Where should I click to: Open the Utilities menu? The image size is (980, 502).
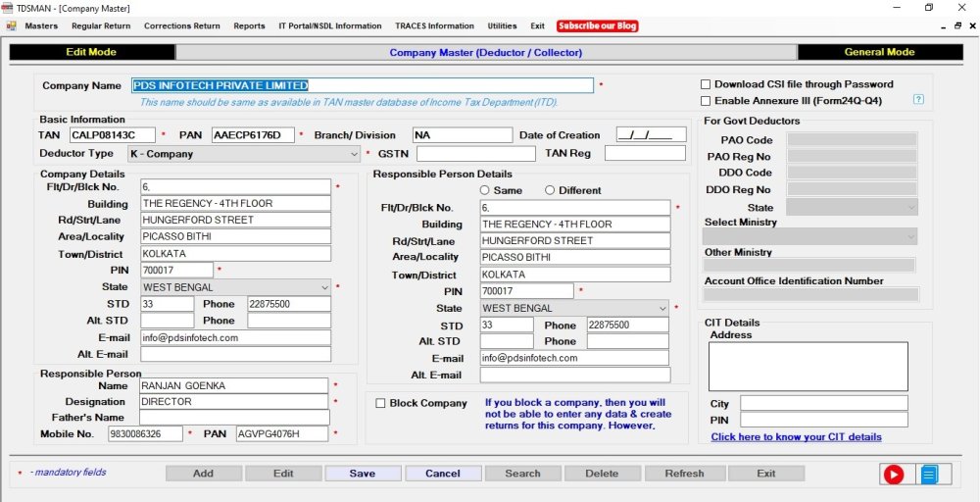[x=502, y=26]
